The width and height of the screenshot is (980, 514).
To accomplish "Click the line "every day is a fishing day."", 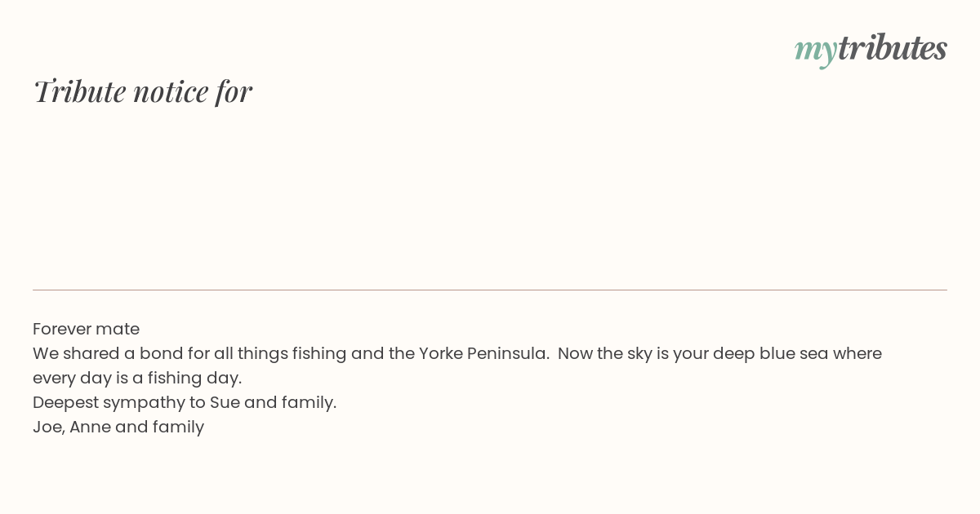I will tap(137, 378).
